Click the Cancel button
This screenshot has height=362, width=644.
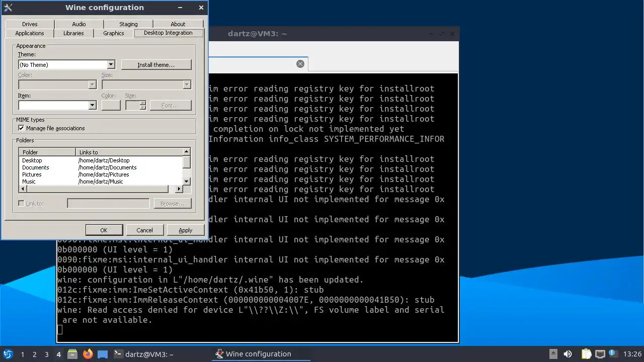click(144, 230)
